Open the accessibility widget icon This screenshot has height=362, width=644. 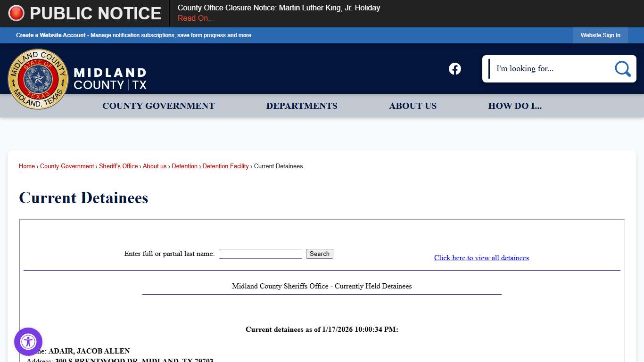pos(28,342)
